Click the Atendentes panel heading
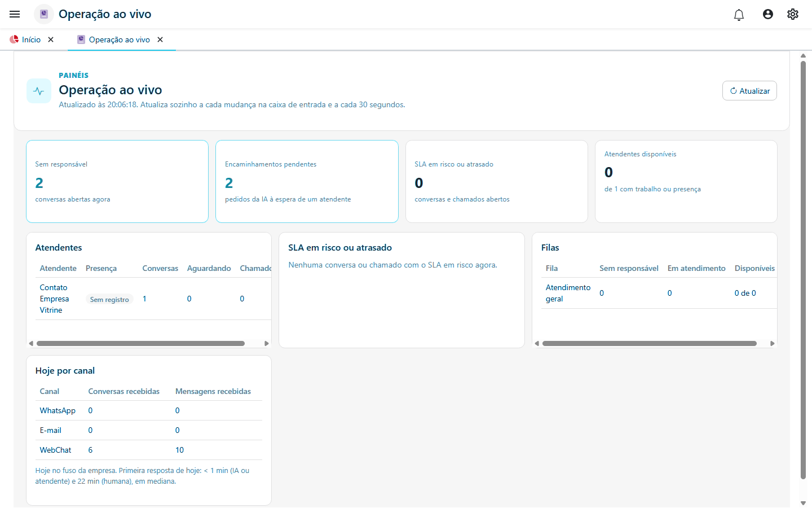 [59, 248]
